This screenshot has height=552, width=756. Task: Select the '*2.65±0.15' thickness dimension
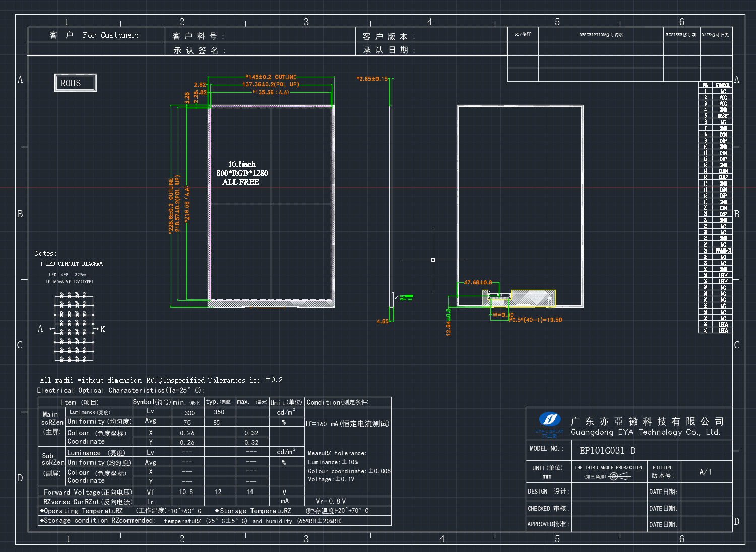click(x=372, y=79)
